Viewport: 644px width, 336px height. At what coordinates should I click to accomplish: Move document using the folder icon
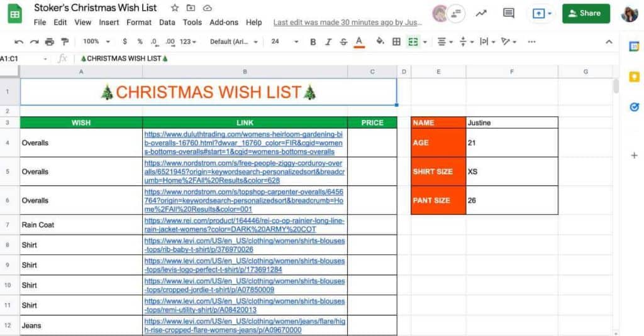191,8
